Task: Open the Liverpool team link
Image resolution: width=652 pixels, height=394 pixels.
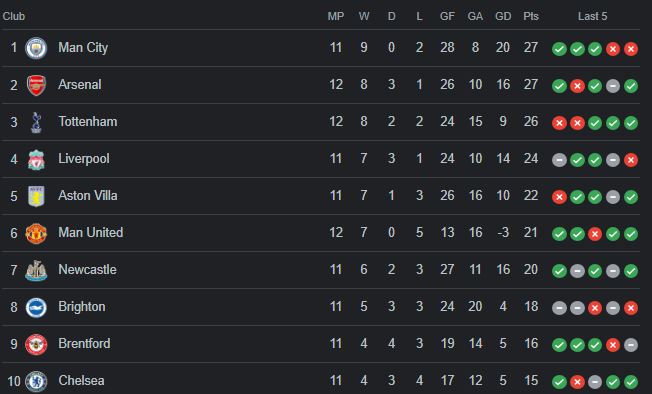Action: pyautogui.click(x=84, y=158)
